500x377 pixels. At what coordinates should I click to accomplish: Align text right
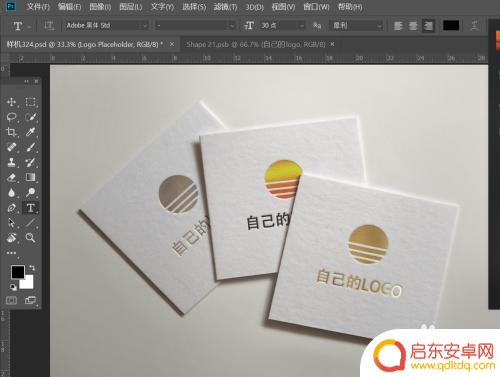coord(428,26)
